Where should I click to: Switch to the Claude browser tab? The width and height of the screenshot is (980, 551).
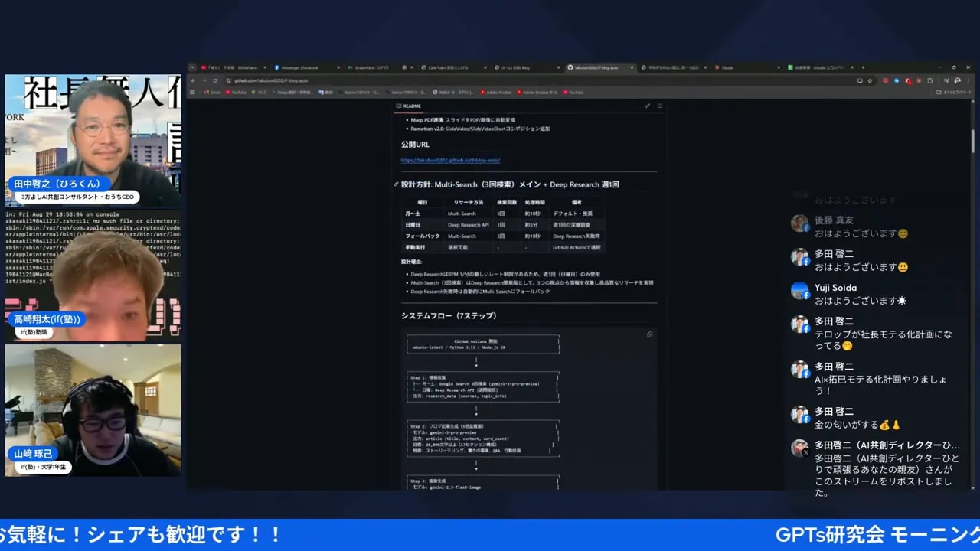pyautogui.click(x=724, y=67)
